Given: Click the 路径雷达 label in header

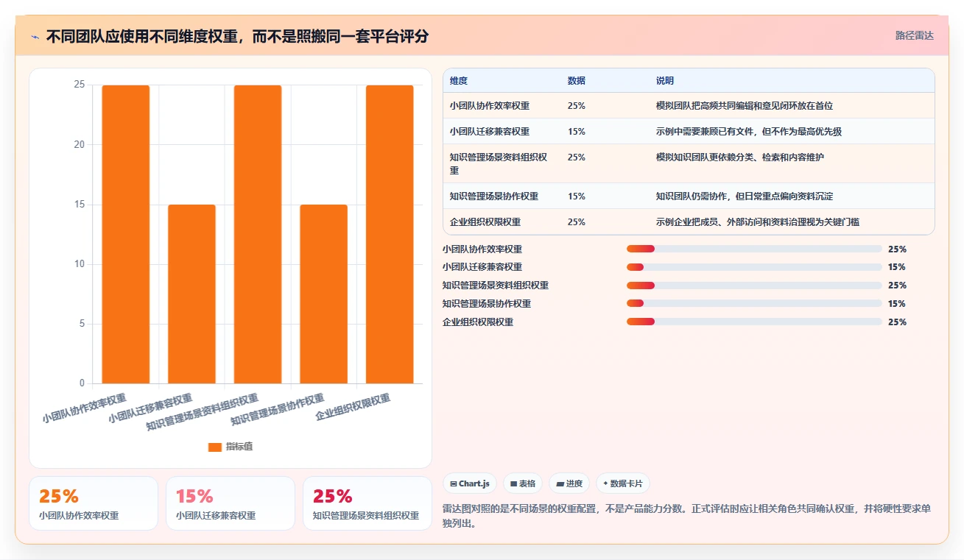Looking at the screenshot, I should point(915,35).
